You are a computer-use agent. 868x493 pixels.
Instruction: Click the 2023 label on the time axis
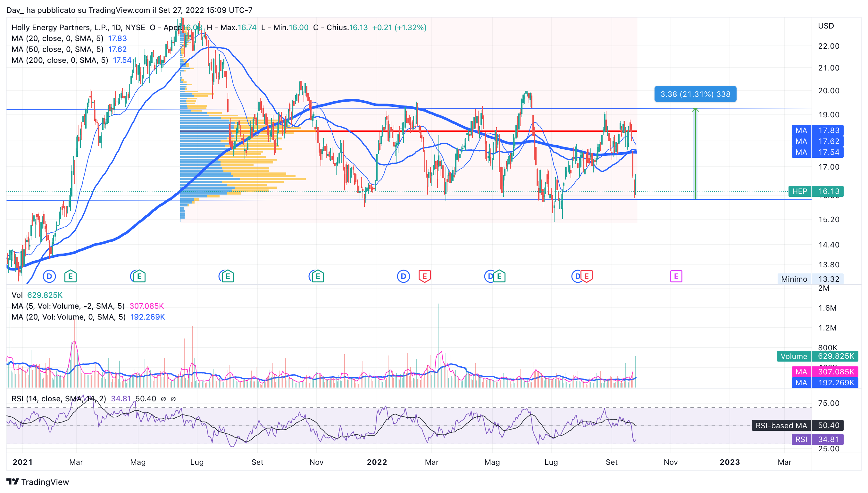(x=730, y=462)
